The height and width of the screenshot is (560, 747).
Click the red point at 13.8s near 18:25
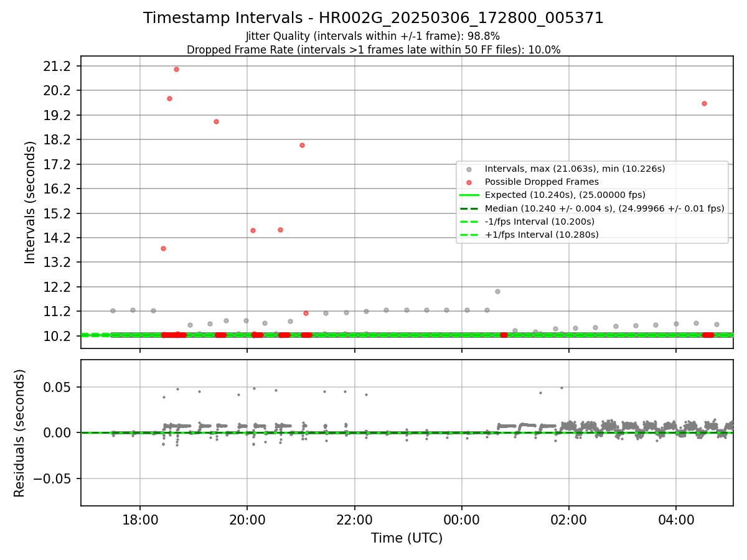[163, 248]
